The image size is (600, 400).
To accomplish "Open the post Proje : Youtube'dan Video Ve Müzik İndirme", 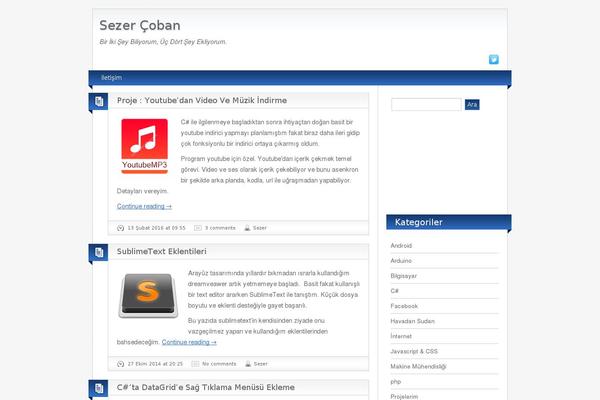I will coord(202,100).
